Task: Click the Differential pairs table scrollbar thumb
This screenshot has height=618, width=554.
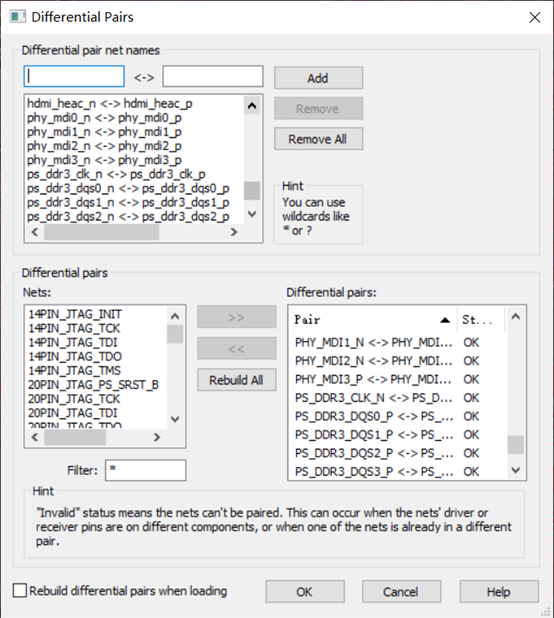Action: [515, 445]
